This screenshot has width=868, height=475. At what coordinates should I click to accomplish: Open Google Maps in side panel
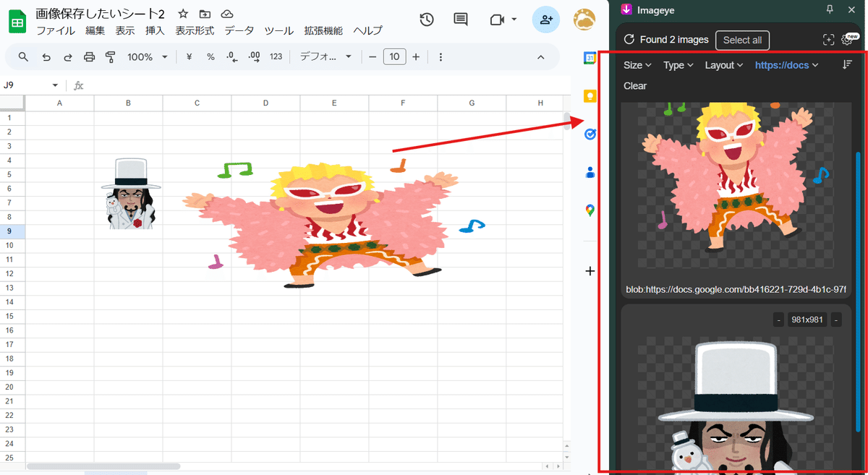(x=590, y=210)
